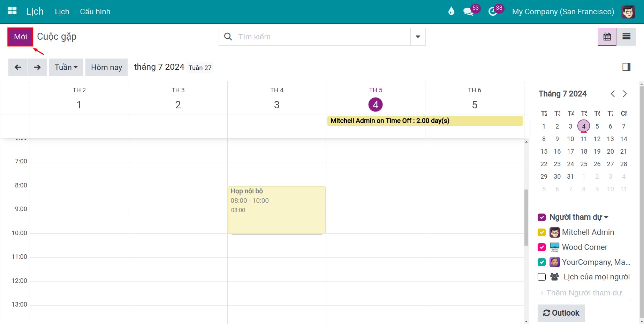Viewport: 644px width, 324px height.
Task: Click the water drop icon in top bar
Action: (x=451, y=11)
